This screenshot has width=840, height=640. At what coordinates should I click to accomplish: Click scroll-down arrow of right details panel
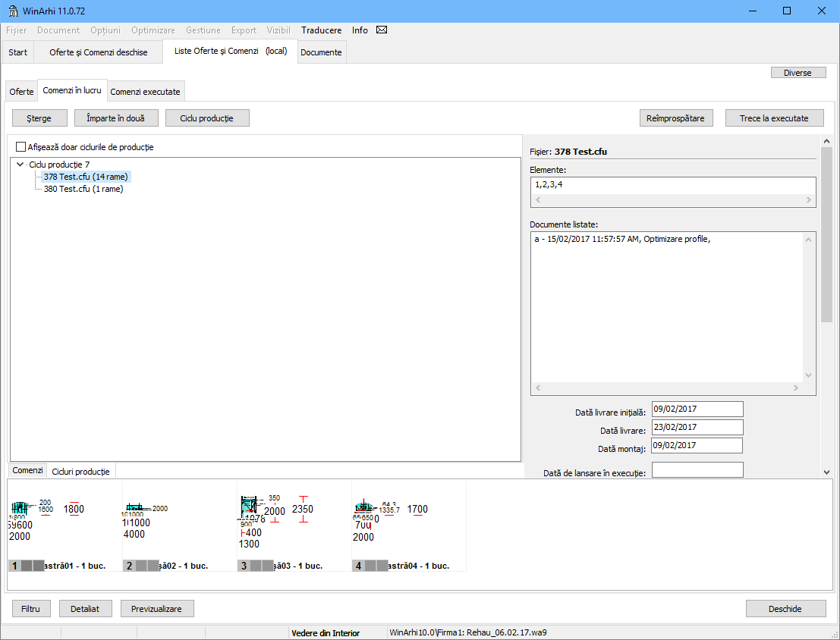pos(826,472)
